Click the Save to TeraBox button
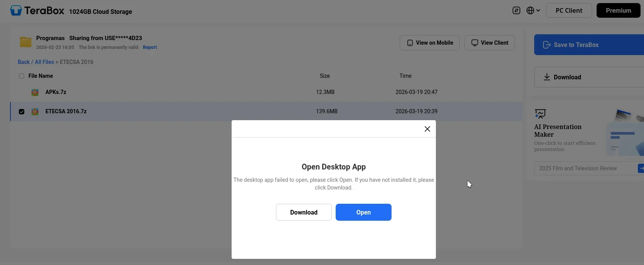 (x=589, y=45)
